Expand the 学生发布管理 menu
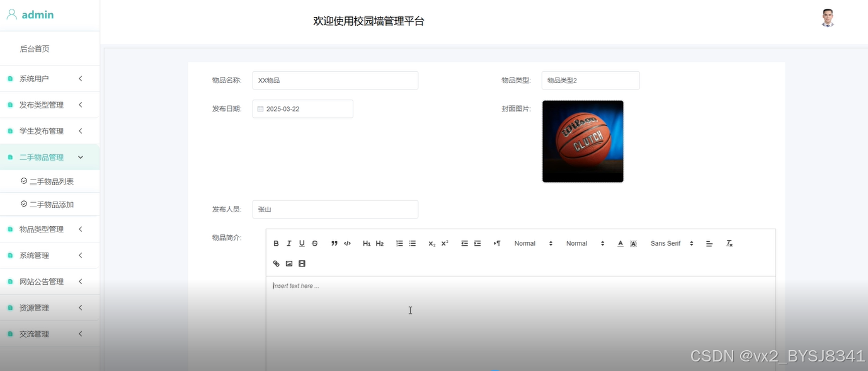Screen dimensions: 868x371 50,131
